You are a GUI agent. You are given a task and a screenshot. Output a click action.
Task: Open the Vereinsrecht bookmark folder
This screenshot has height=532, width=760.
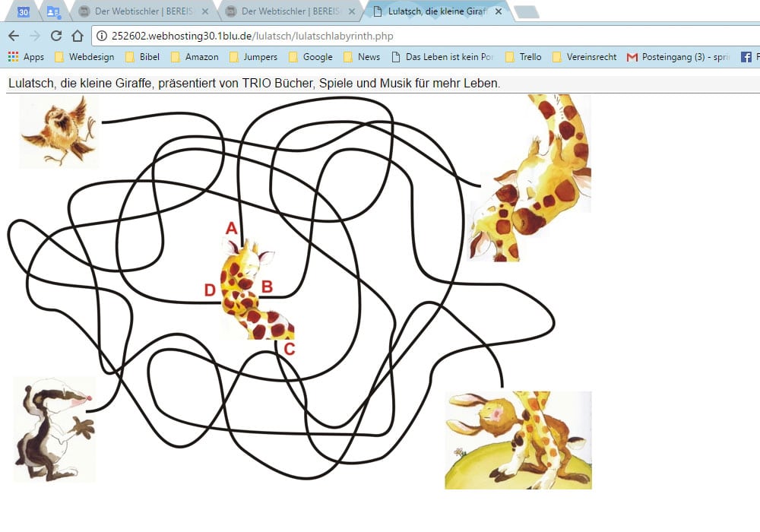pos(584,57)
